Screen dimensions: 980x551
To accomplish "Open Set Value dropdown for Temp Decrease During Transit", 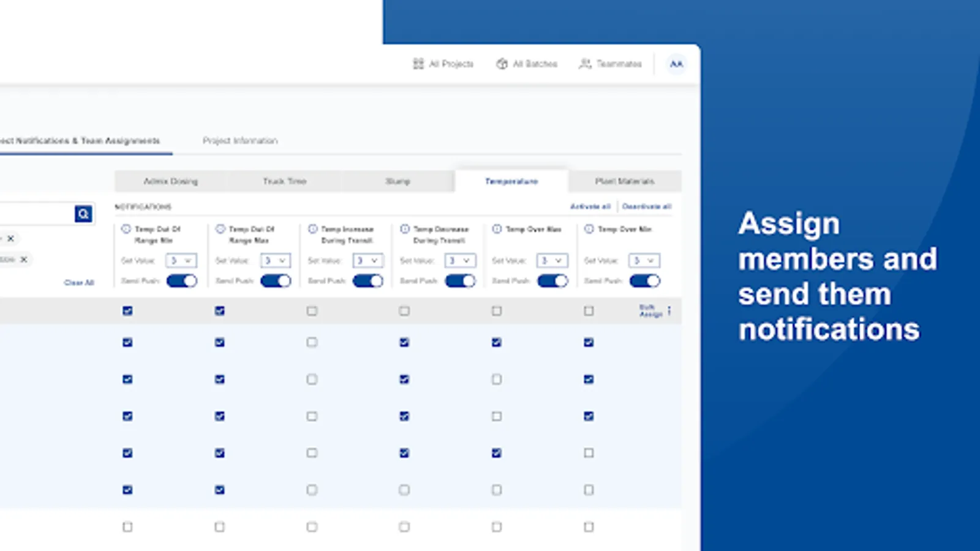I will click(459, 261).
